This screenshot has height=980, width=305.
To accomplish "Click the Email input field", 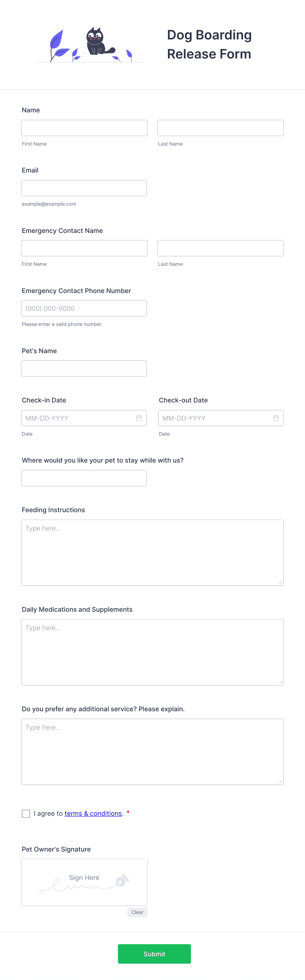I will (84, 188).
